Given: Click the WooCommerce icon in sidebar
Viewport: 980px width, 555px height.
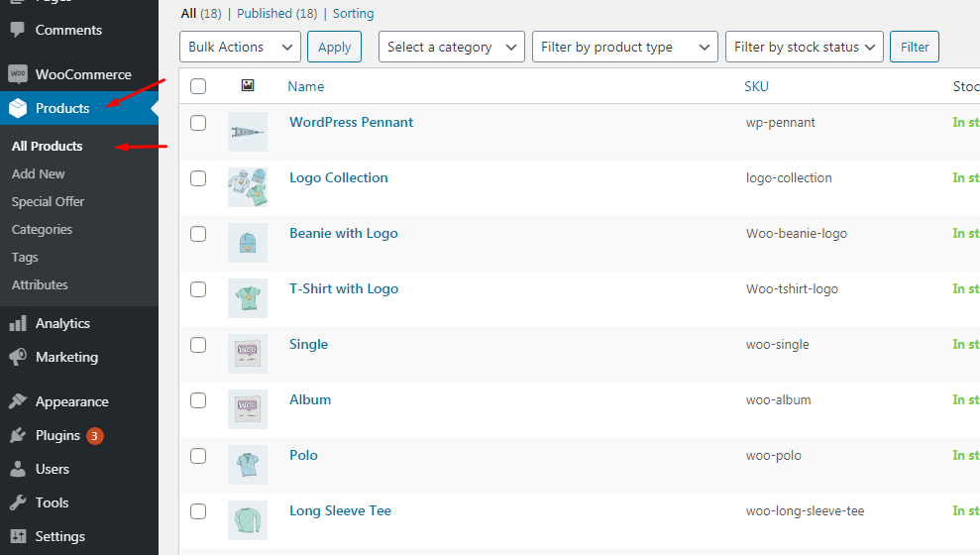Looking at the screenshot, I should tap(17, 74).
